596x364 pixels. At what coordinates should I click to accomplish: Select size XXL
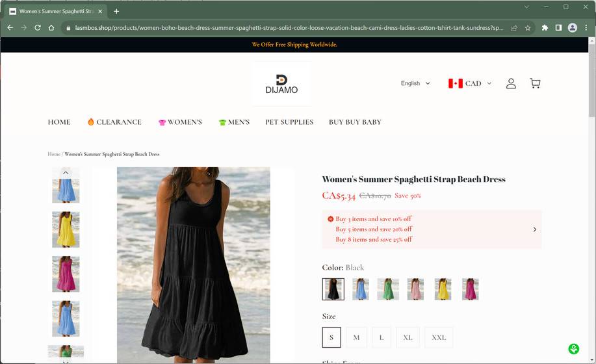click(439, 337)
